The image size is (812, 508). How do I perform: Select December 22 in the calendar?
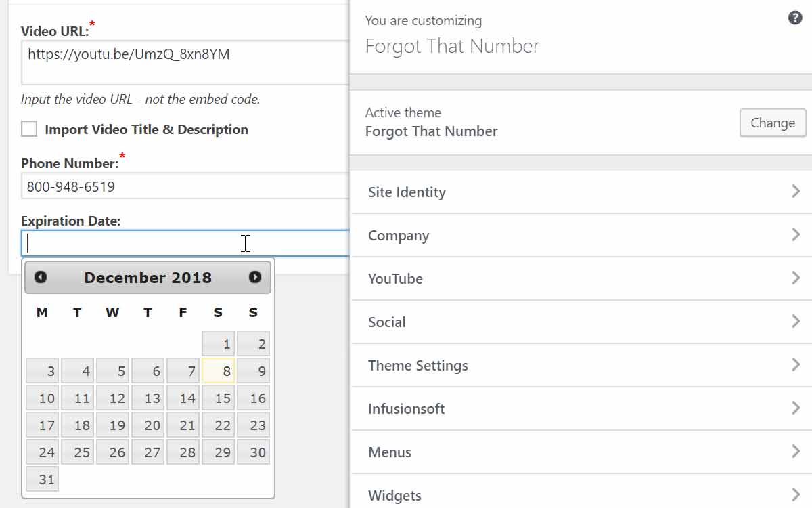(219, 425)
